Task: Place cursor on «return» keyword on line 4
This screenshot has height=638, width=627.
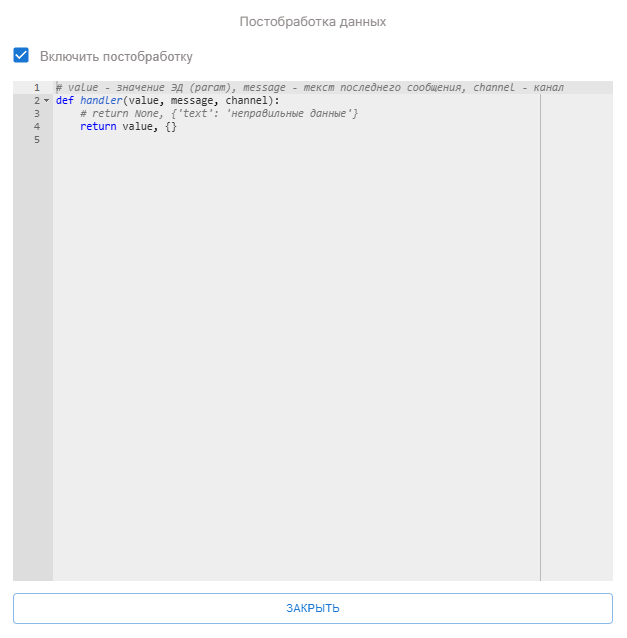Action: [x=98, y=127]
